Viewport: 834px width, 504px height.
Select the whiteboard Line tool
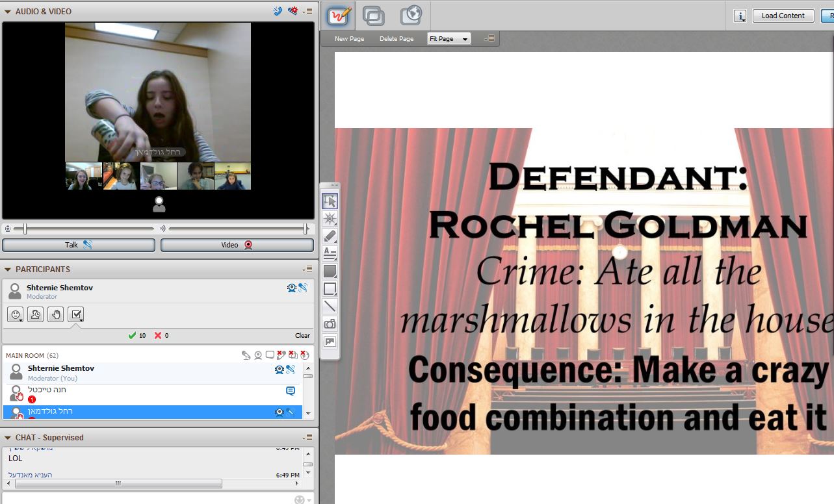pos(330,307)
